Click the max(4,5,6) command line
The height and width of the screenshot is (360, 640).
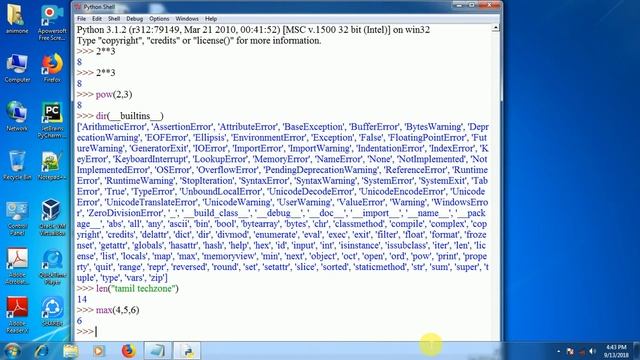[108, 310]
